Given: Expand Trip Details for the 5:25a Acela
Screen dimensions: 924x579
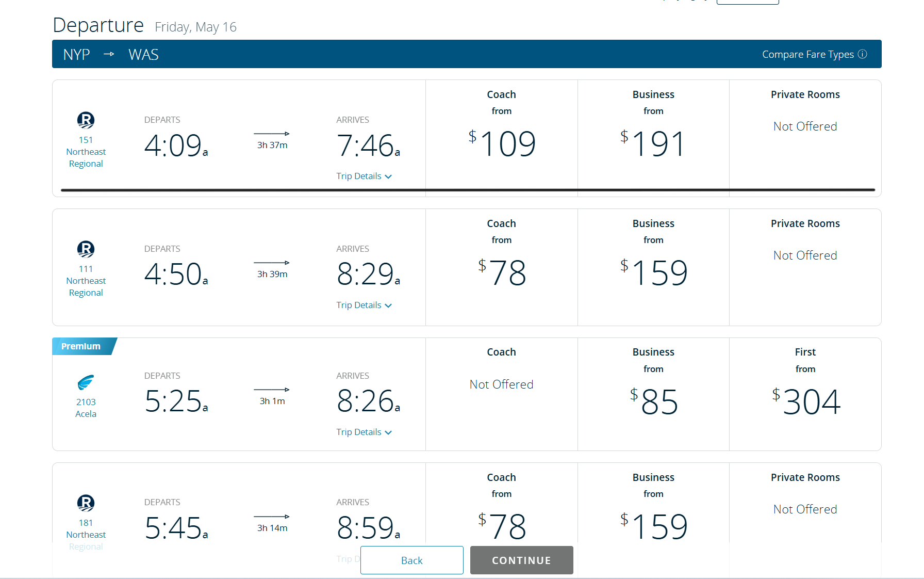Looking at the screenshot, I should coord(364,432).
